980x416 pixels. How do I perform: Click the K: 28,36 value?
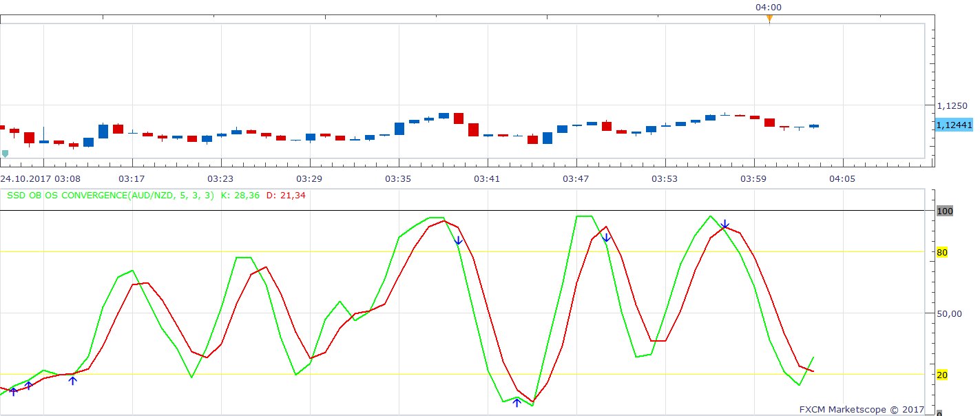coord(240,196)
